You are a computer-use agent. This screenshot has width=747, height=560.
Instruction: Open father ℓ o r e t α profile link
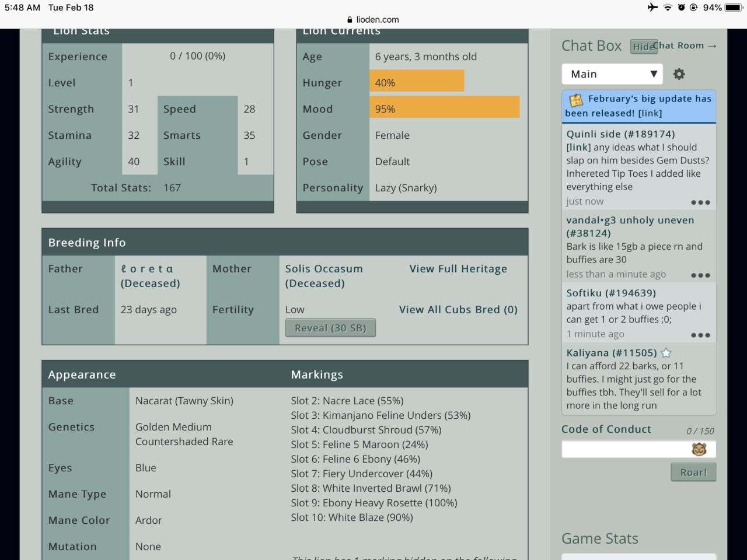147,269
